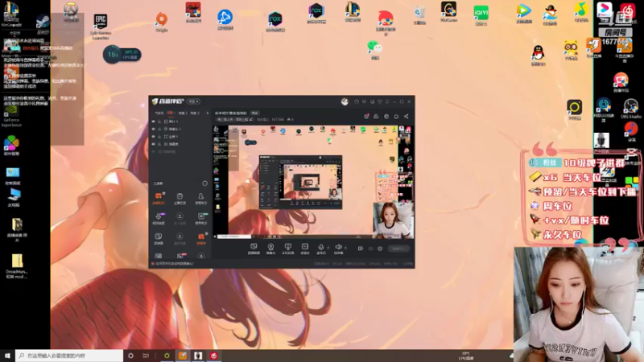Toggle eye visibility of the fourth source row
Image resolution: width=644 pixels, height=362 pixels.
click(154, 144)
